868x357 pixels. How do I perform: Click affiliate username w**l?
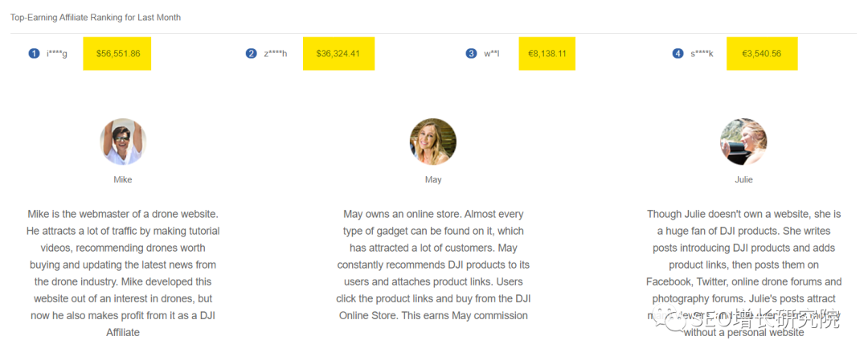tap(492, 54)
